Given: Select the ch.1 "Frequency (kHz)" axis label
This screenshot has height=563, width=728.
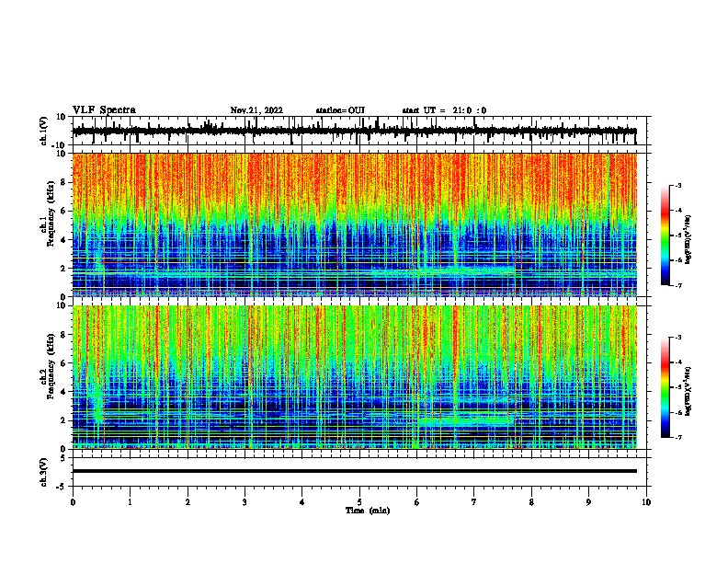Looking at the screenshot, I should (x=51, y=213).
